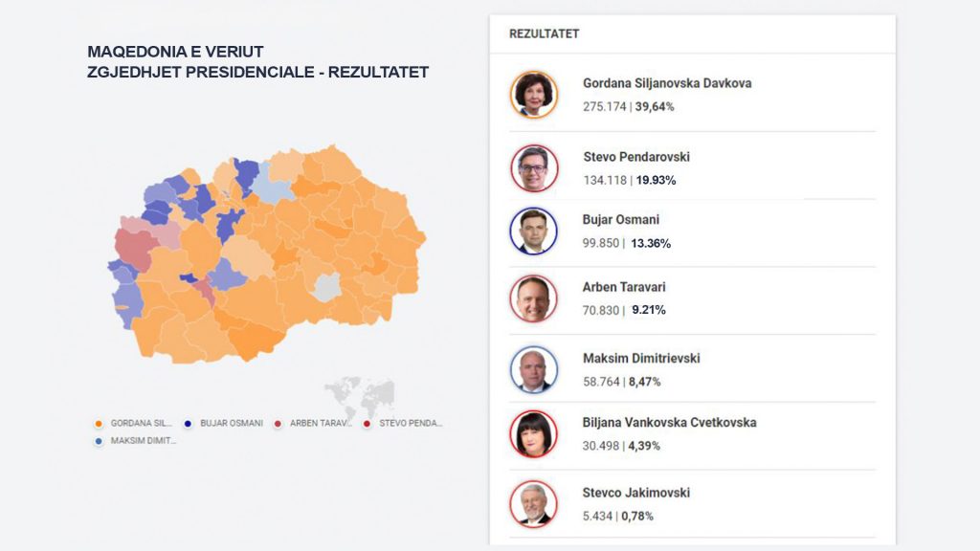Click Stevco Jakimovski's portrait photo
Image resolution: width=980 pixels, height=551 pixels.
coord(533,504)
